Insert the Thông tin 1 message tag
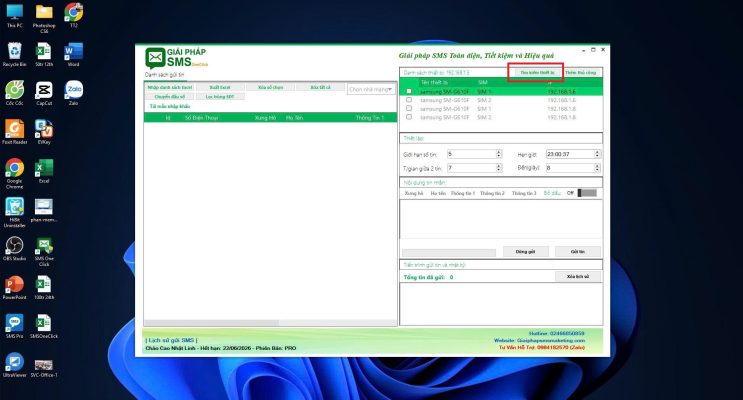 463,193
